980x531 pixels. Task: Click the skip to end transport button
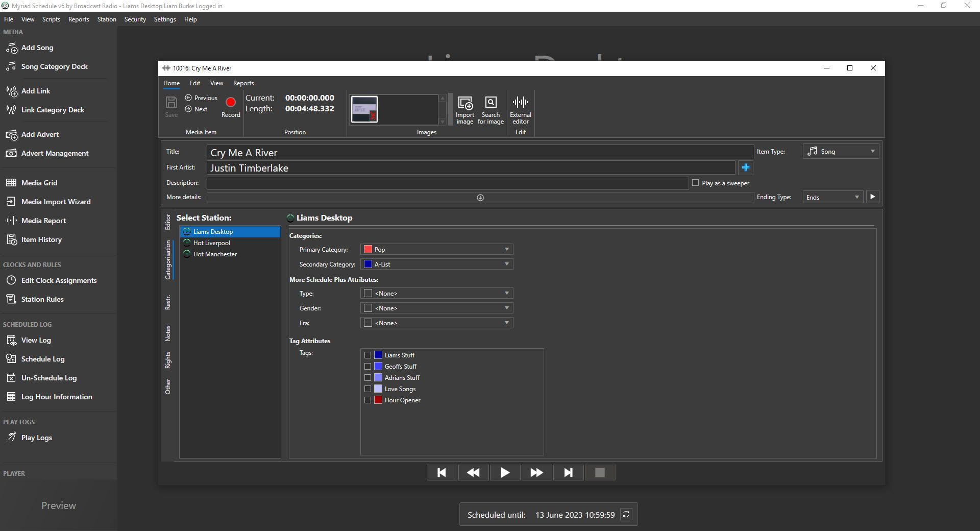click(569, 473)
